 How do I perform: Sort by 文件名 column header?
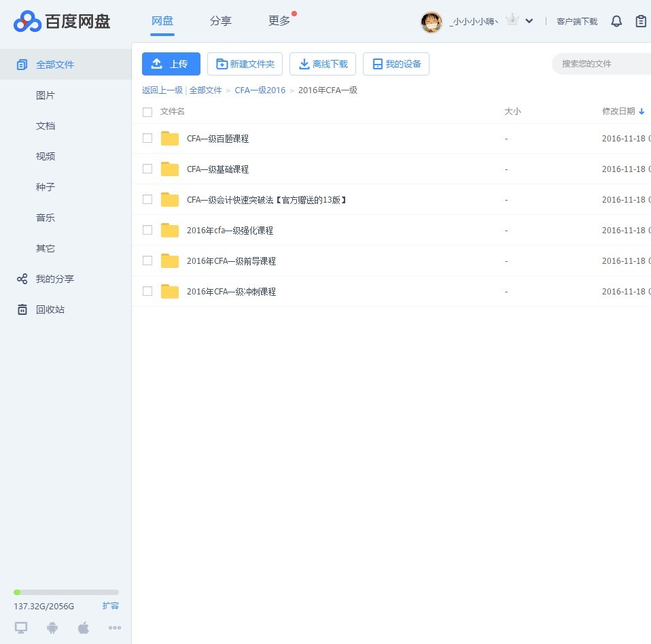pyautogui.click(x=173, y=112)
